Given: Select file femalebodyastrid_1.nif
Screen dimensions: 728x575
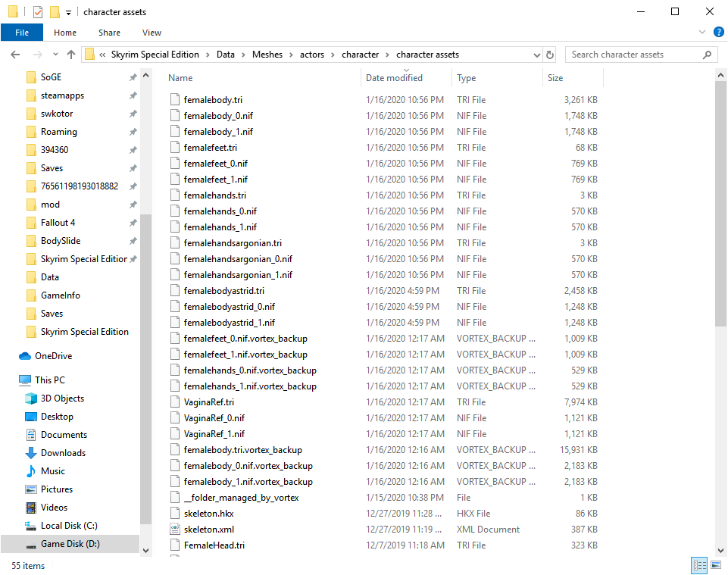Looking at the screenshot, I should [229, 322].
